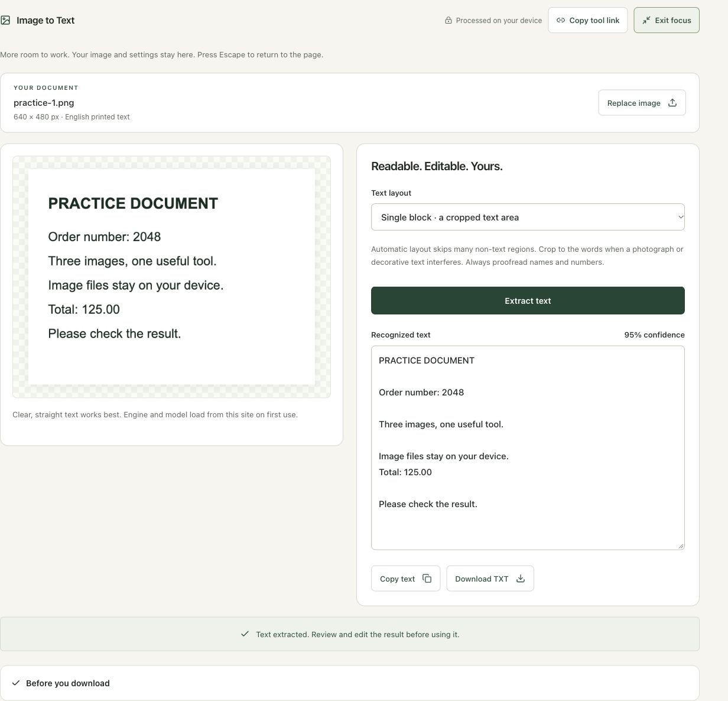Click Total: 125.00 in the recognized text
The image size is (728, 701).
pos(405,472)
